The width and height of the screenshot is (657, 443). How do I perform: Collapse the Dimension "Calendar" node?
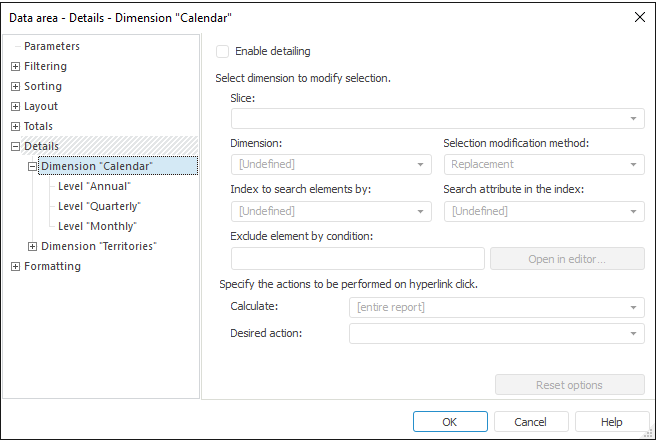click(x=32, y=167)
